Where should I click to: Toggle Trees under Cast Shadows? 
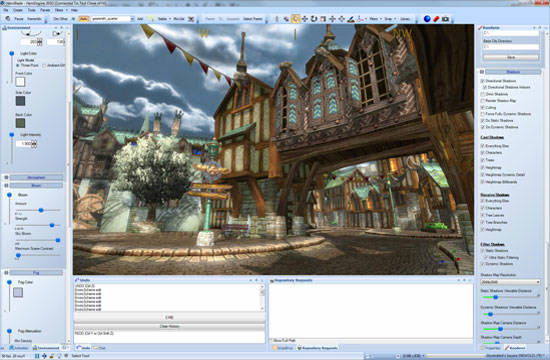(483, 160)
